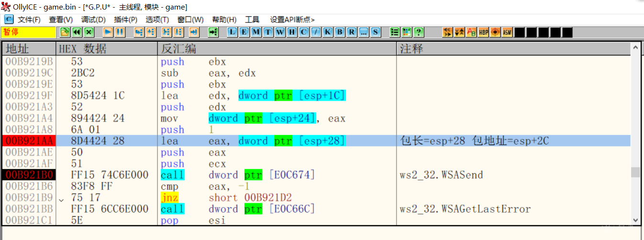Screen dimensions: 644x240
Task: Select the sub eax, edx instruction
Action: [x=208, y=73]
